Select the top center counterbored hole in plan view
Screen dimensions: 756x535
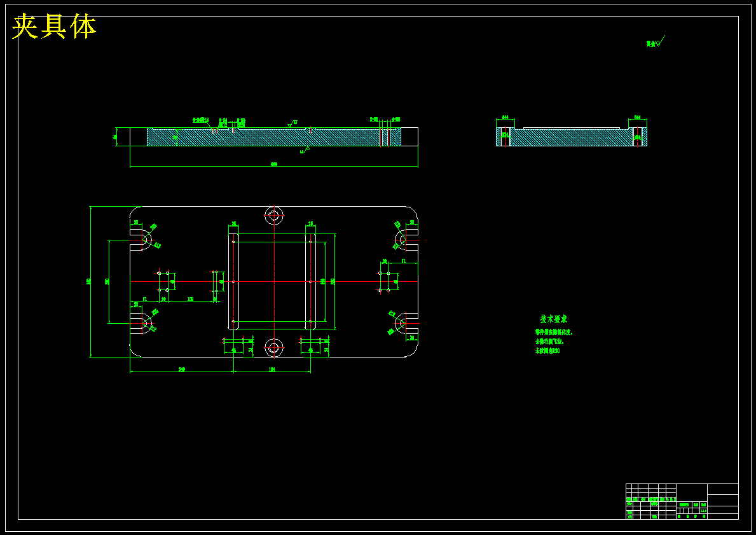274,215
